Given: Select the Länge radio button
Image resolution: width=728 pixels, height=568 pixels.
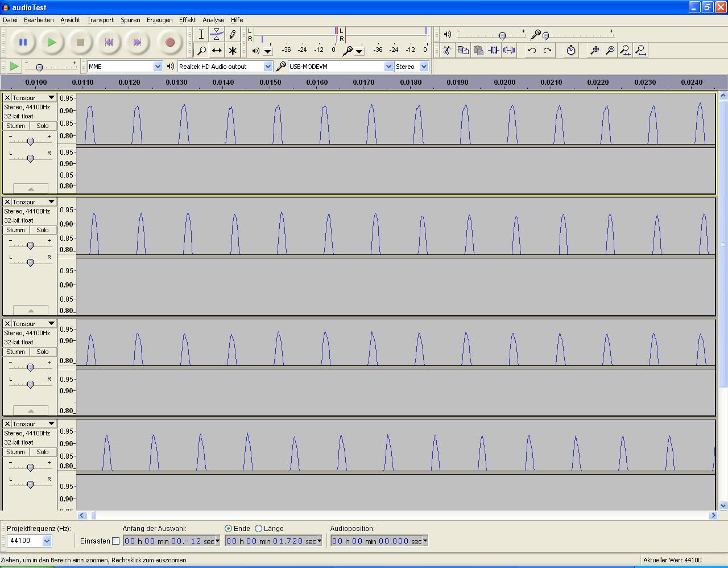Looking at the screenshot, I should pyautogui.click(x=259, y=529).
